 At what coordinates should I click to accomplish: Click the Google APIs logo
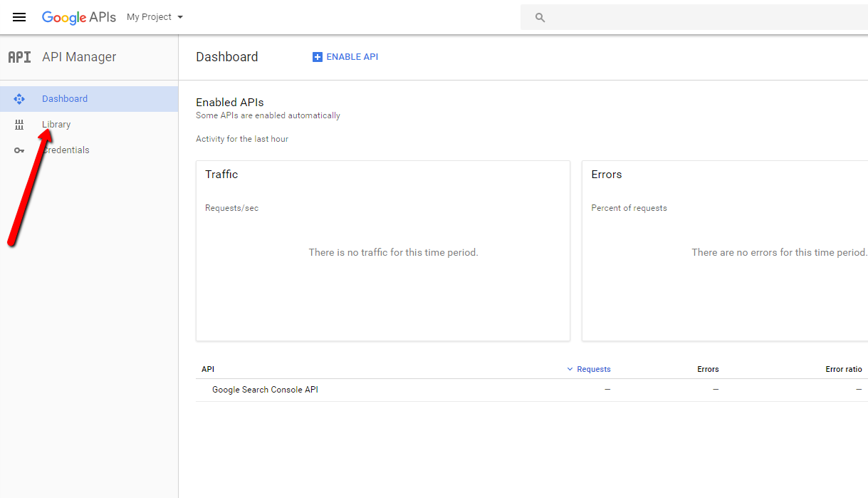coord(78,17)
